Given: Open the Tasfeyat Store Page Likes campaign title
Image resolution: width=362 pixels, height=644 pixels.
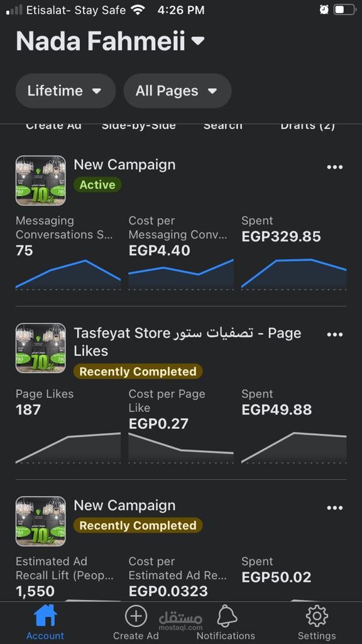Looking at the screenshot, I should click(x=187, y=341).
